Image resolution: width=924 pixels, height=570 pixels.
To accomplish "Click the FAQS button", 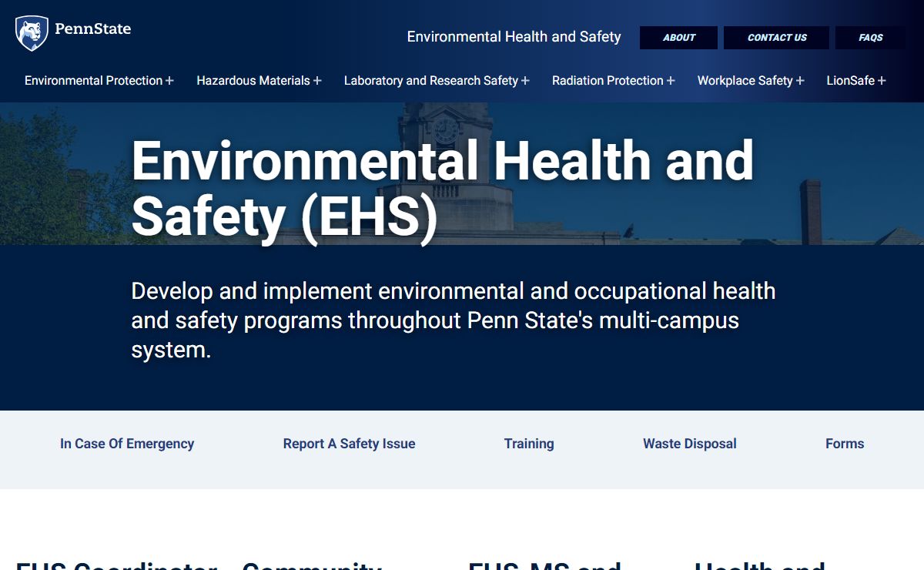I will 871,38.
